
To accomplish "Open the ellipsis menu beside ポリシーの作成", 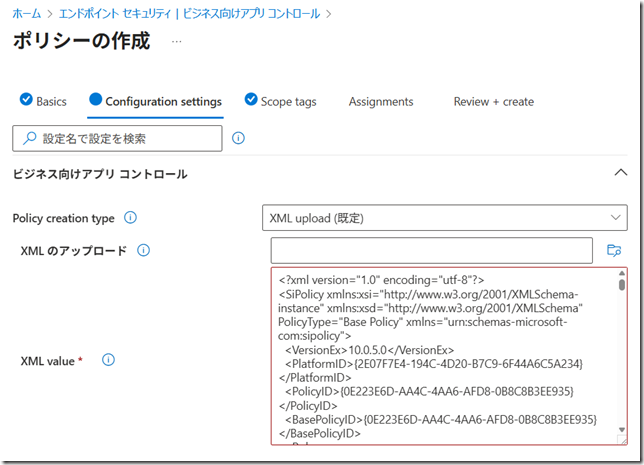I will [178, 42].
